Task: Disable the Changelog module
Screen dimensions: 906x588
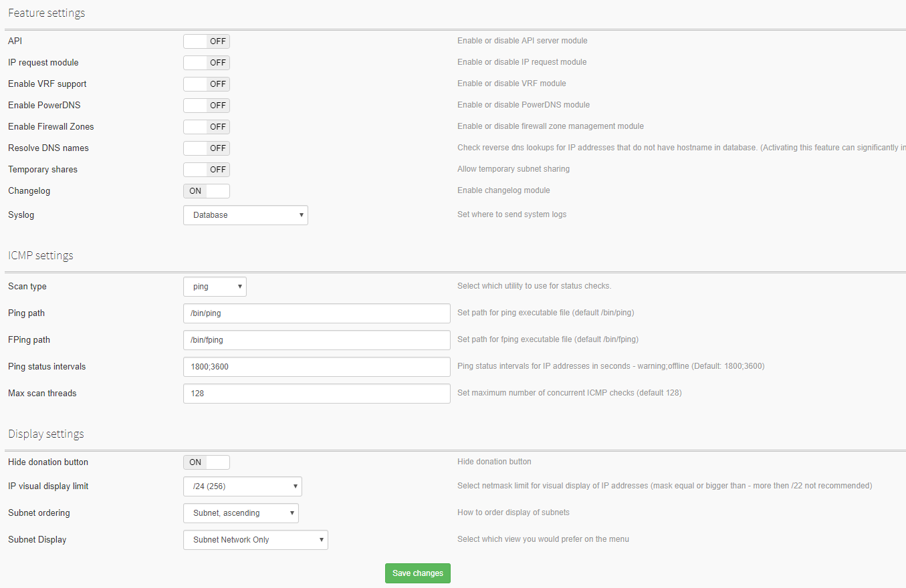Action: click(x=206, y=190)
